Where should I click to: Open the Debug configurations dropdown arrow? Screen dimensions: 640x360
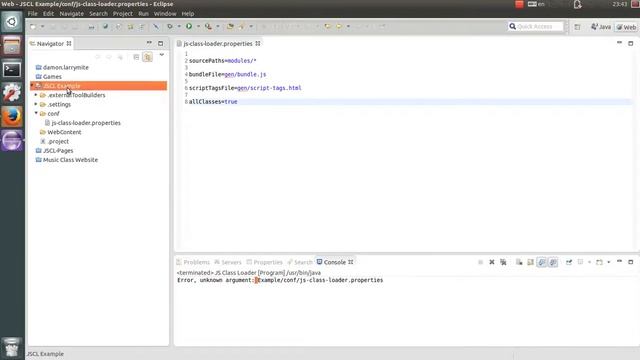(x=179, y=27)
